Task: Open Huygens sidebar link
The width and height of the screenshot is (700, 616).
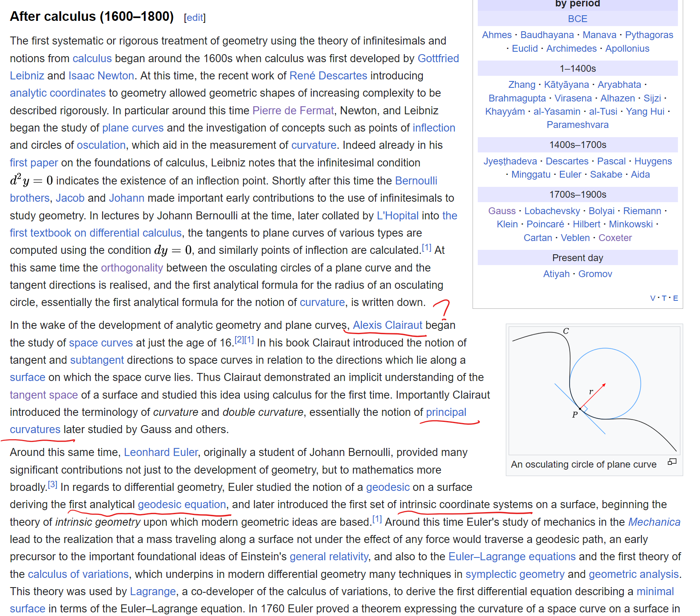Action: (653, 161)
